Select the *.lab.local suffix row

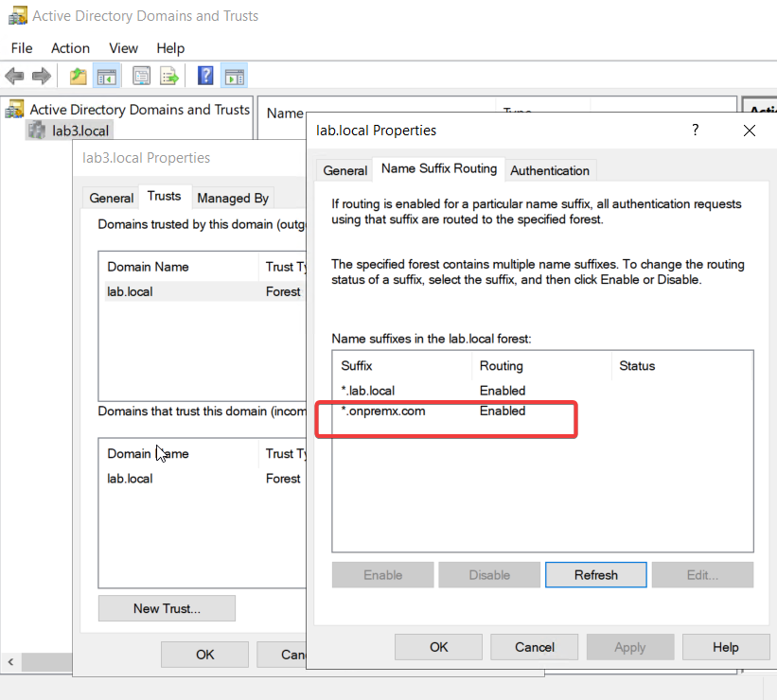click(x=542, y=391)
